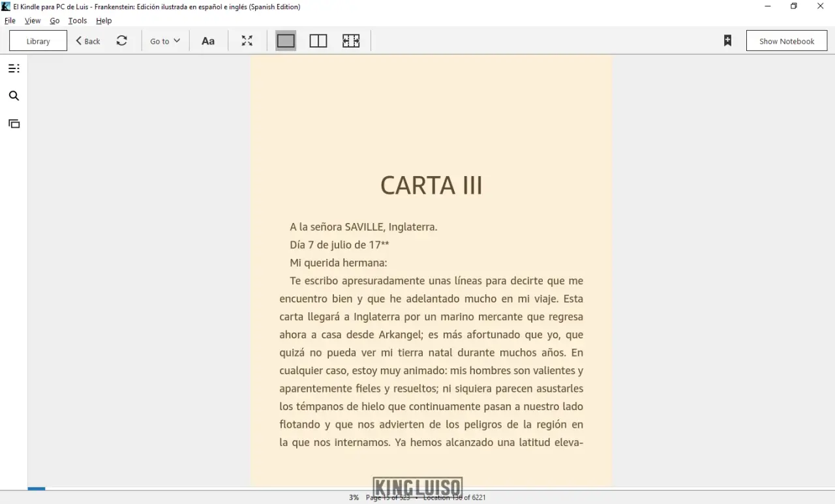The width and height of the screenshot is (835, 504).
Task: Open the search icon in sidebar
Action: click(14, 96)
